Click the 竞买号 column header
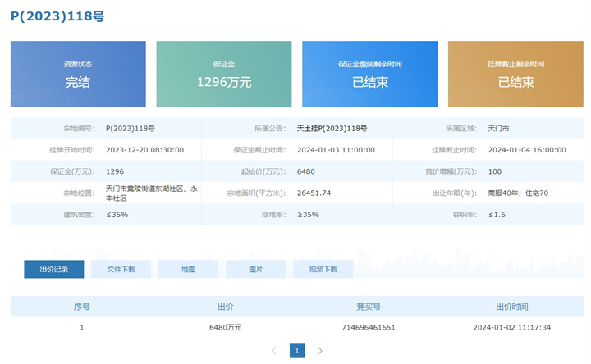This screenshot has height=364, width=591. click(x=368, y=307)
